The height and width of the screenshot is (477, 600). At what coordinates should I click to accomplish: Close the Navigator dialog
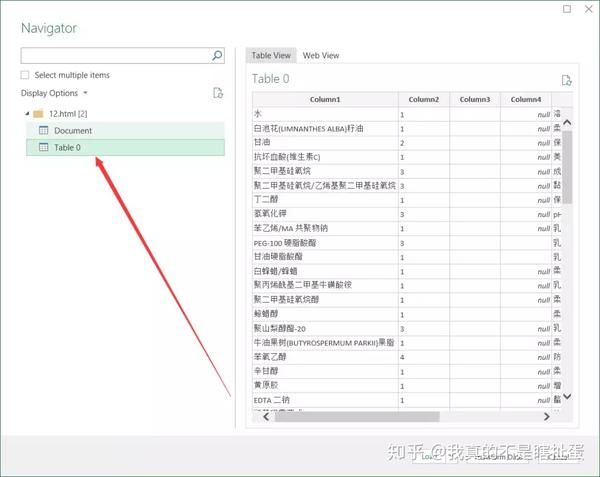click(x=589, y=9)
